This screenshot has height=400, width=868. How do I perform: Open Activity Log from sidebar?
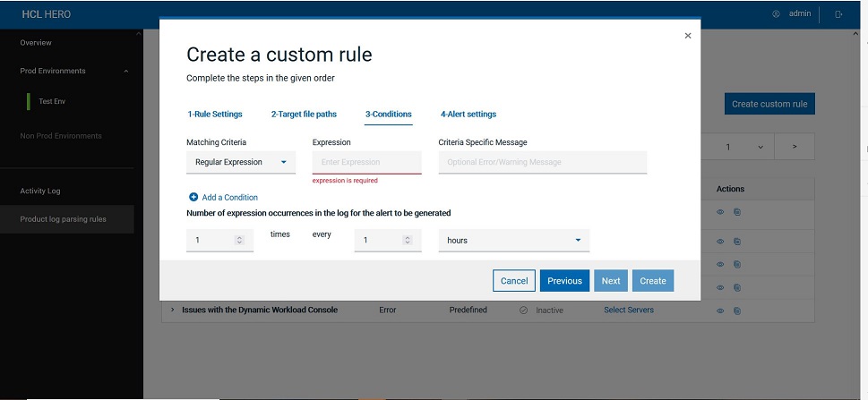coord(40,191)
